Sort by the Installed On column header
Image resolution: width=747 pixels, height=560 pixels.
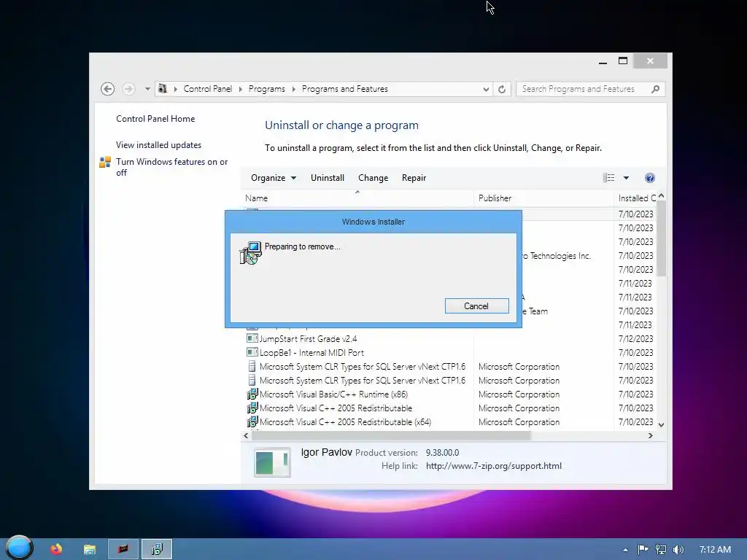click(635, 198)
